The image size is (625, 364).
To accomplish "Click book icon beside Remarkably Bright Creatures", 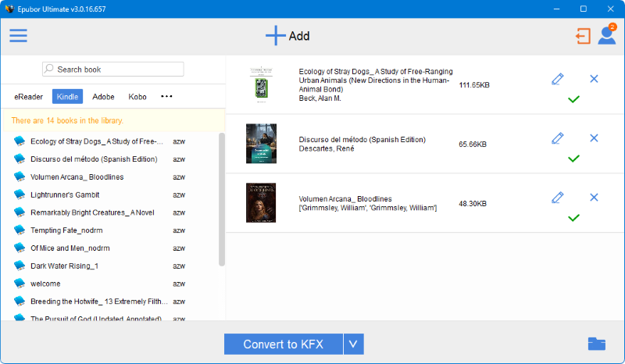I will 20,212.
